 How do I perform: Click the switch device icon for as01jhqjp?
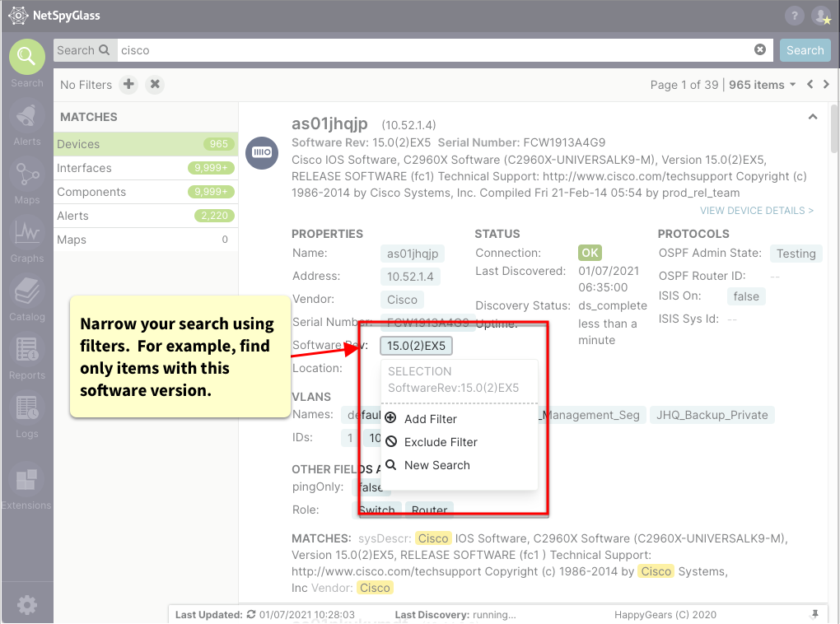pos(262,152)
